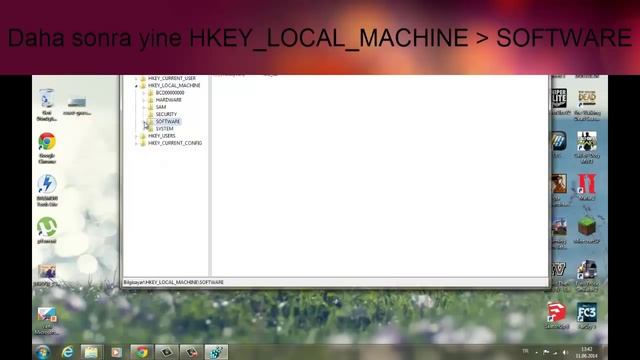Open the Euro Truck Simulator desktop shortcut
The height and width of the screenshot is (360, 640).
[587, 276]
